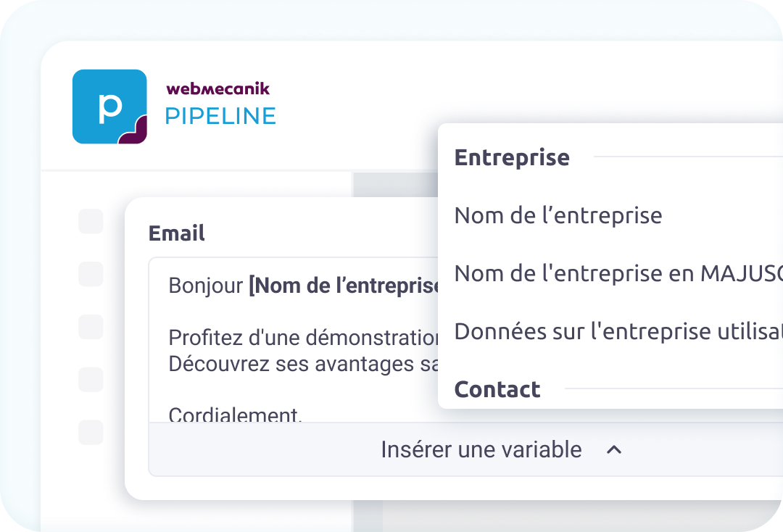Place cursor on "Profitez d'une démonstration" line

(304, 338)
